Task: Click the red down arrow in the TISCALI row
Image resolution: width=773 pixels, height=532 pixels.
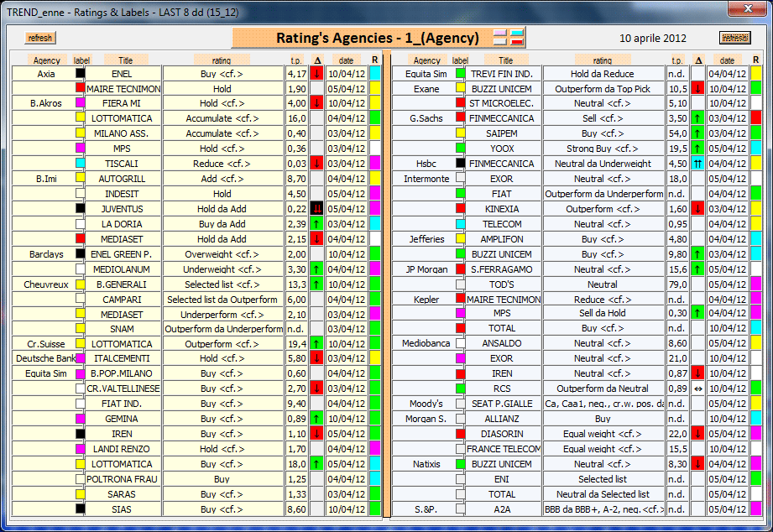Action: tap(316, 163)
